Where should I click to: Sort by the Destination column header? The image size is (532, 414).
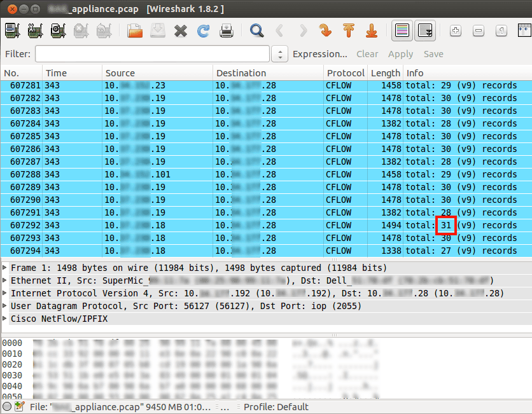pyautogui.click(x=268, y=73)
